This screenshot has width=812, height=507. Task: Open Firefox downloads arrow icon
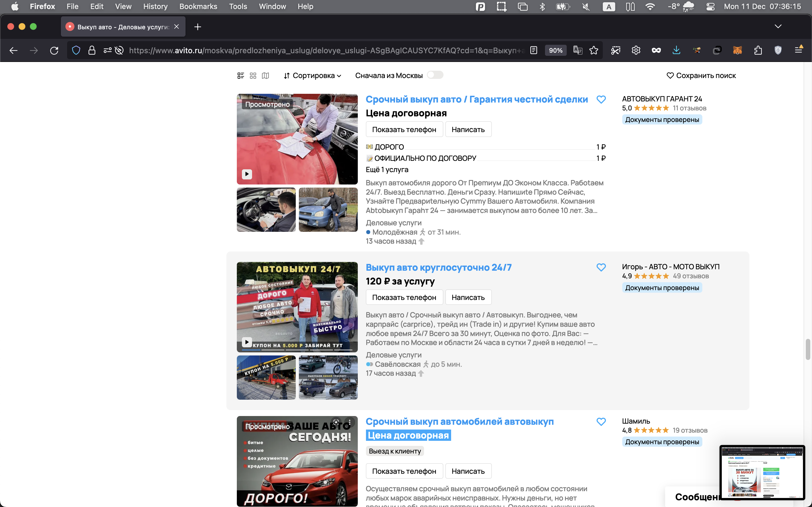(x=676, y=50)
